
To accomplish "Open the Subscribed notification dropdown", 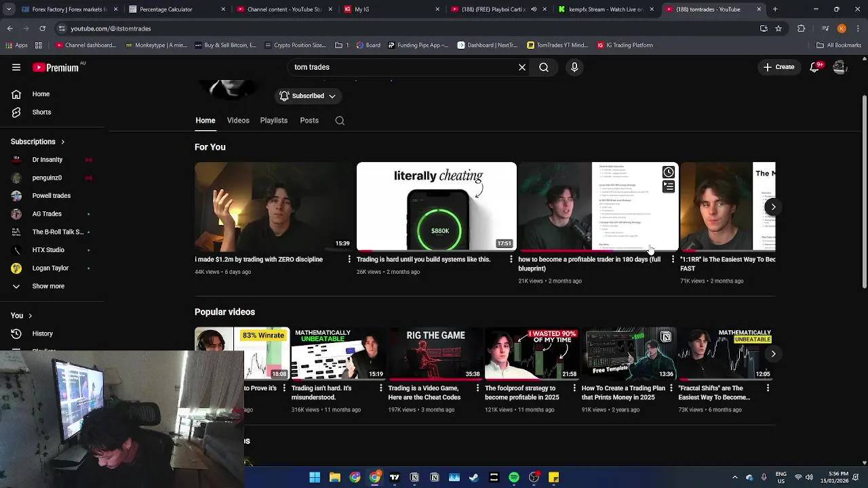I will pos(308,96).
